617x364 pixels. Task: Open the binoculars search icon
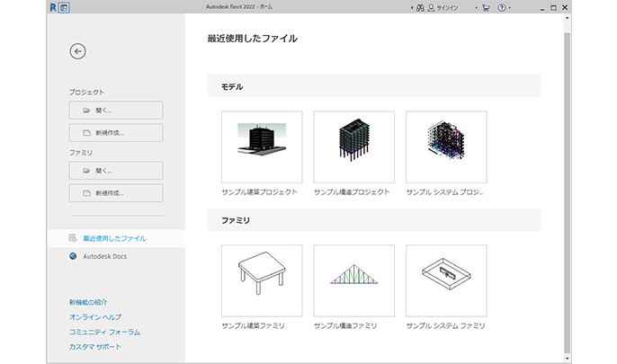click(420, 7)
